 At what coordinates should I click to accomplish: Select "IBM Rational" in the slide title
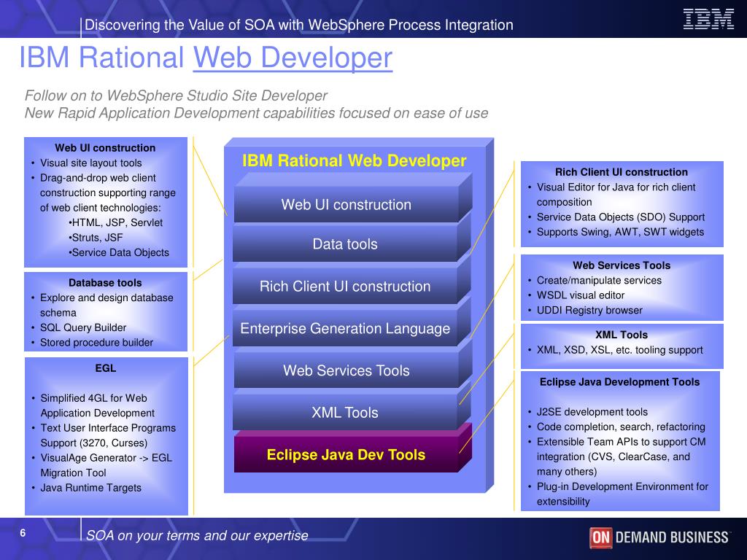pyautogui.click(x=101, y=58)
